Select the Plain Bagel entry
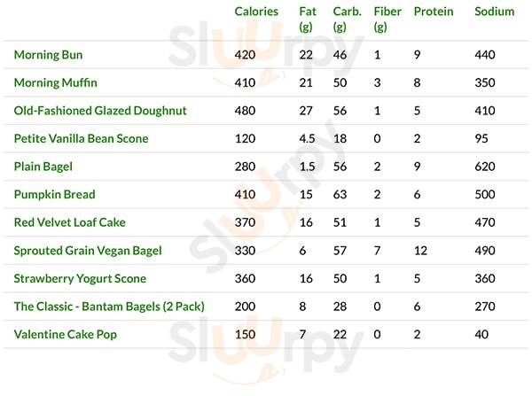 click(x=43, y=167)
